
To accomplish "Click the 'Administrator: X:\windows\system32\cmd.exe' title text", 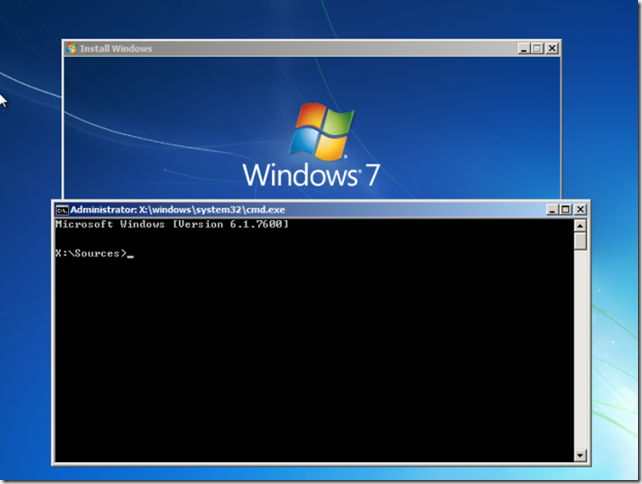I will click(x=178, y=210).
